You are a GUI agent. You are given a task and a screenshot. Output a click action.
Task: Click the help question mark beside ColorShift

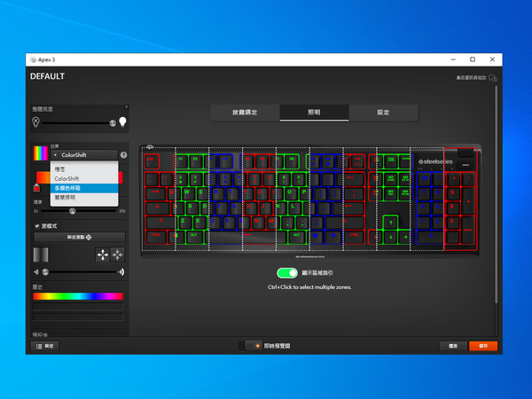tap(123, 155)
